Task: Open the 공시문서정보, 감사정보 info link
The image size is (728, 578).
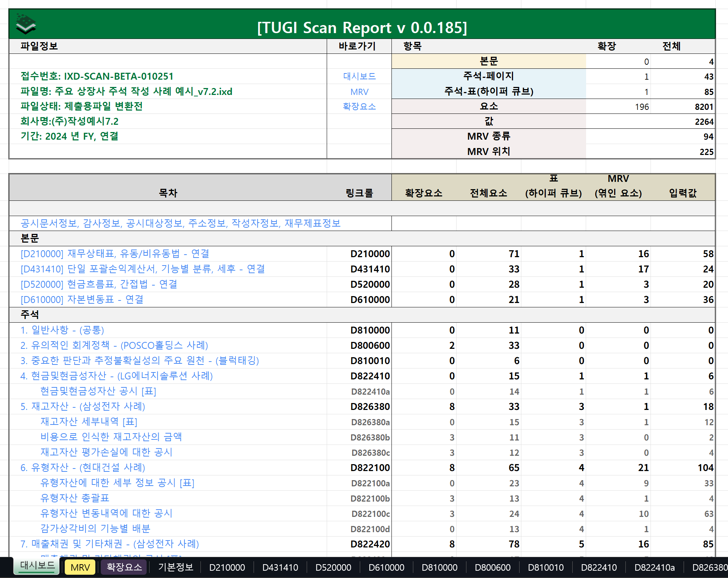Action: pos(180,223)
